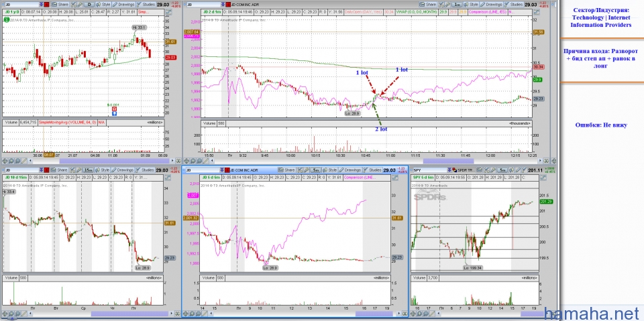Image resolution: width=644 pixels, height=321 pixels.
Task: Open wrench settings in daily JD chart toolbar
Action: pyautogui.click(x=80, y=4)
